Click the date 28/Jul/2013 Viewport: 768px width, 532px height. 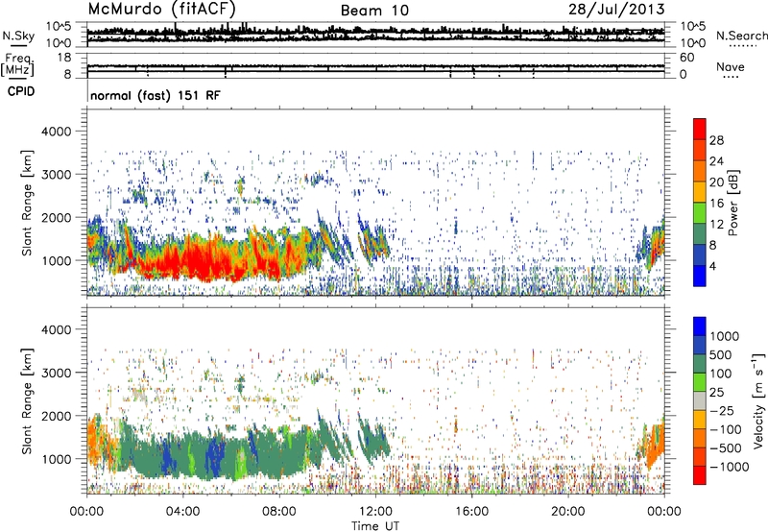616,10
